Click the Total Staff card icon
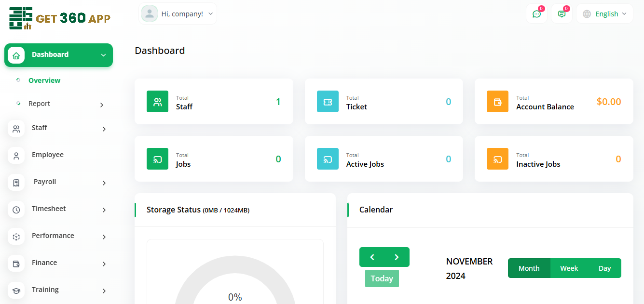This screenshot has height=304, width=644. click(x=157, y=102)
